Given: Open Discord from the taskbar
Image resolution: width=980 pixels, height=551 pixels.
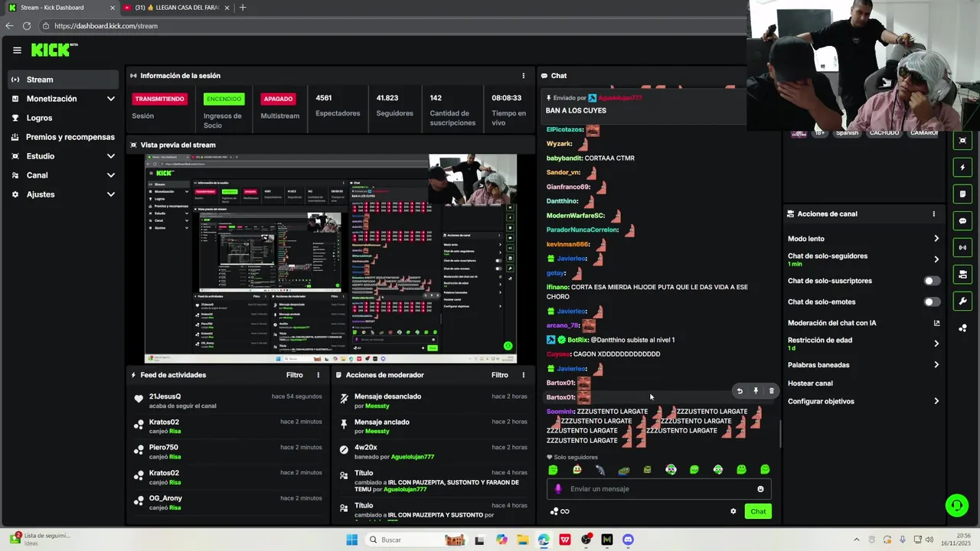Looking at the screenshot, I should [x=628, y=540].
